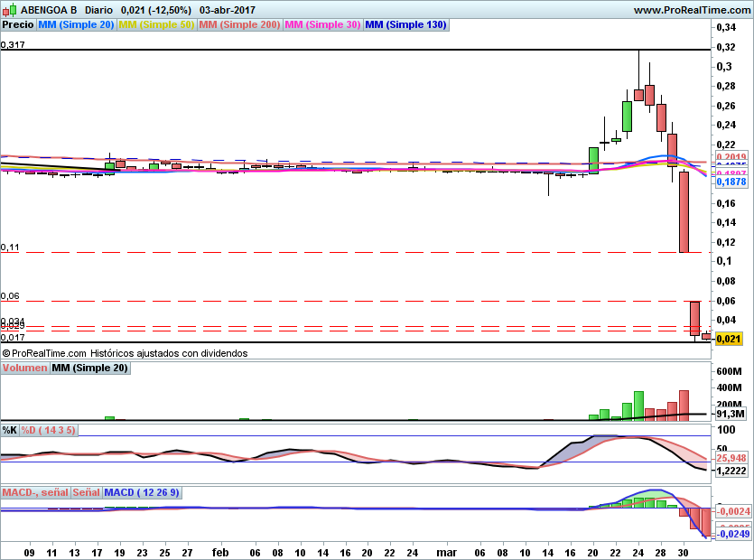Open the www.ProRealTime.com link

692,10
